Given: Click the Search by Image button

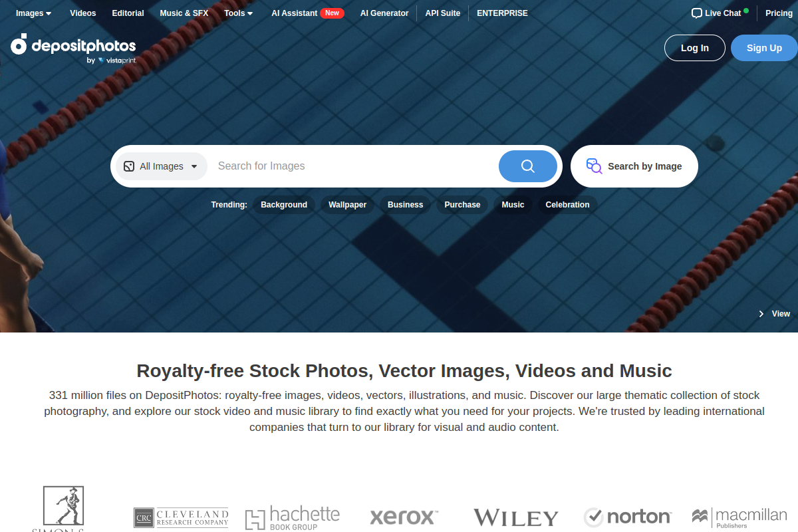Looking at the screenshot, I should point(634,166).
